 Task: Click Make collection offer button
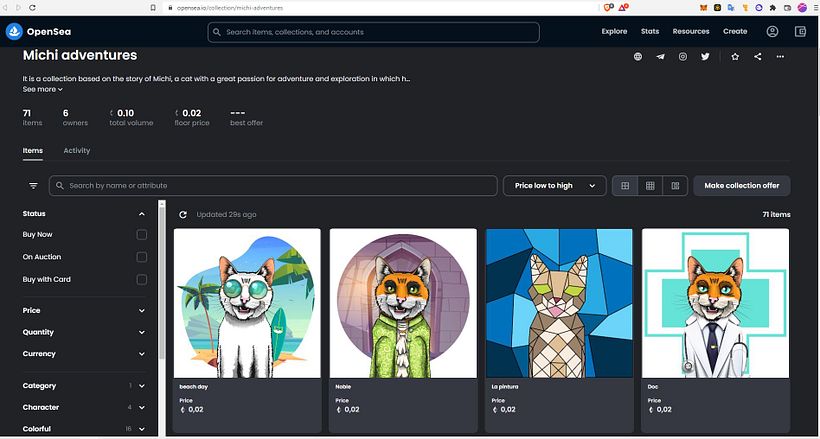coord(742,186)
